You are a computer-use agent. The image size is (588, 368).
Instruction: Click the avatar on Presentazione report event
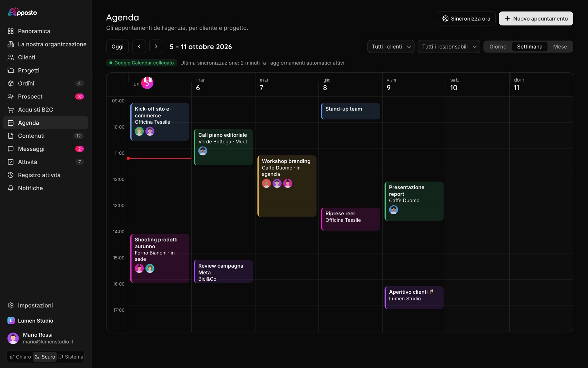pyautogui.click(x=394, y=210)
